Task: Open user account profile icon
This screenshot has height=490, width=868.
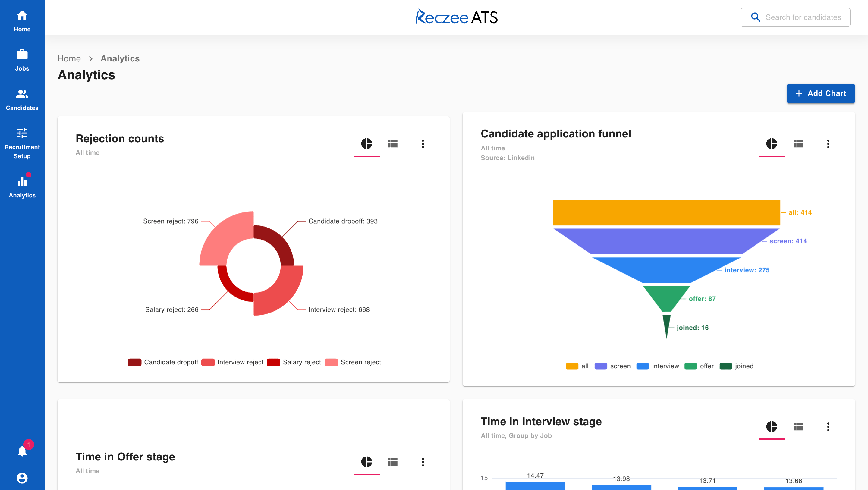Action: click(x=22, y=478)
